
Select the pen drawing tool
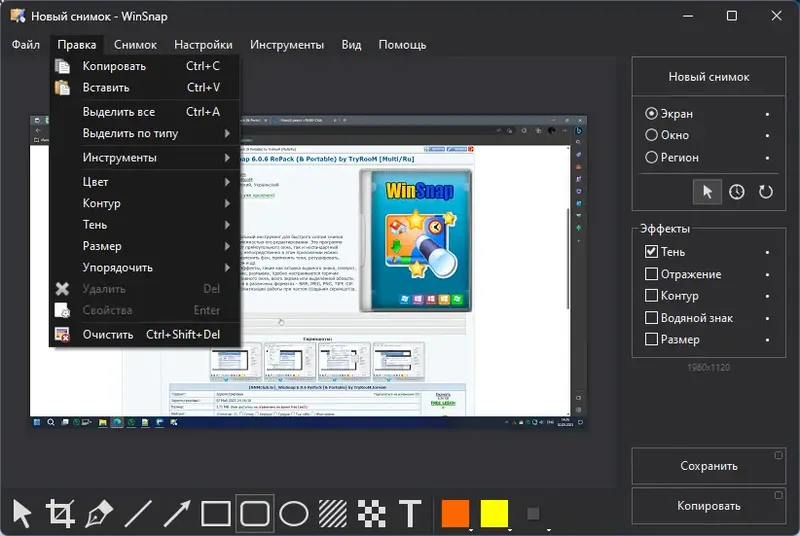(x=98, y=514)
